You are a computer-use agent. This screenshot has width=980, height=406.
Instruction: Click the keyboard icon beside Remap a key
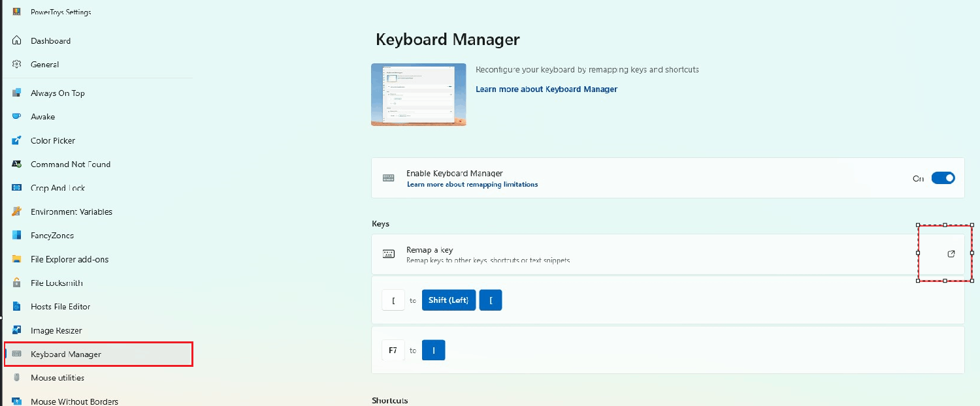pyautogui.click(x=389, y=254)
